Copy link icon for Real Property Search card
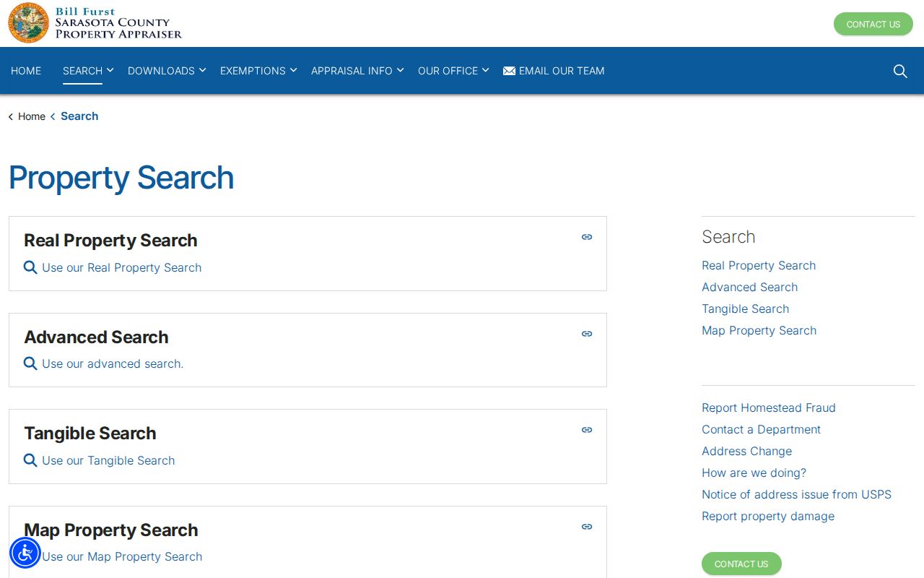The width and height of the screenshot is (924, 578). click(587, 237)
